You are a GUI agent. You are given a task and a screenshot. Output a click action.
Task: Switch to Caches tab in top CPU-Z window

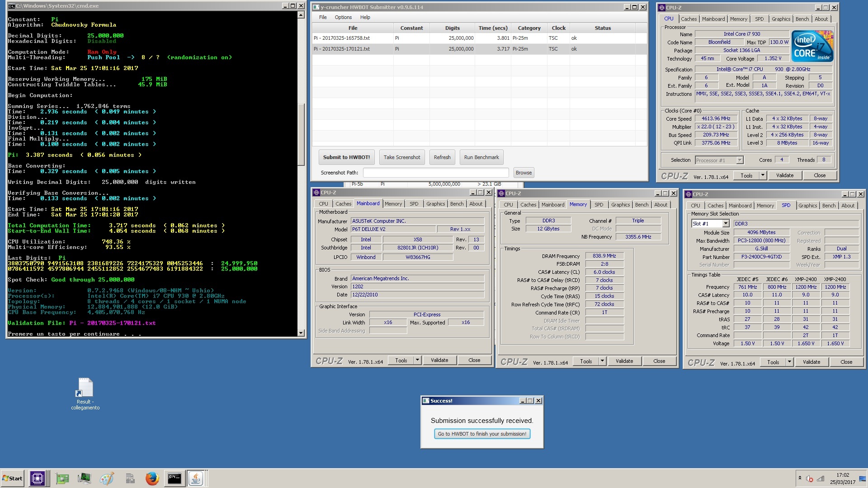pos(689,19)
